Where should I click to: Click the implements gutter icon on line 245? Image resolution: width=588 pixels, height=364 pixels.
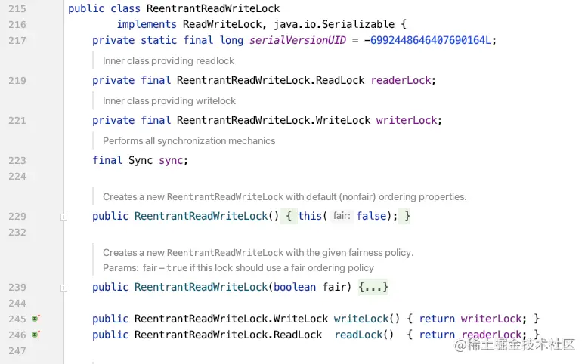coord(36,319)
